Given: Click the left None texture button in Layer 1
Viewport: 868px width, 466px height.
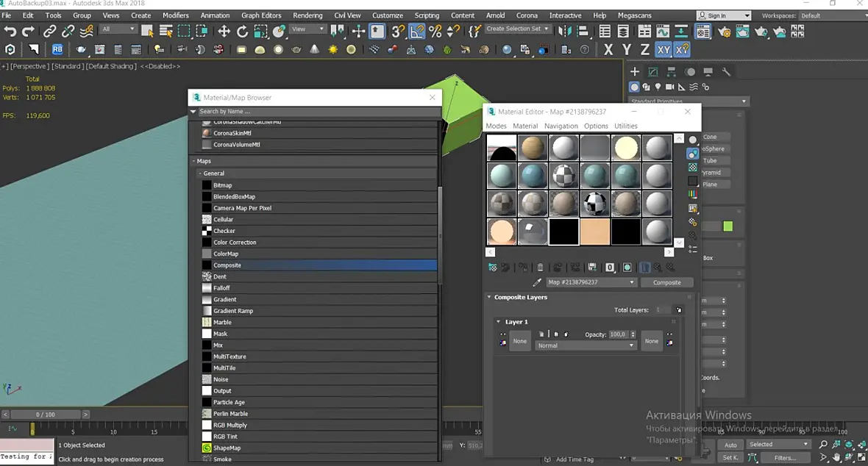Looking at the screenshot, I should [520, 342].
